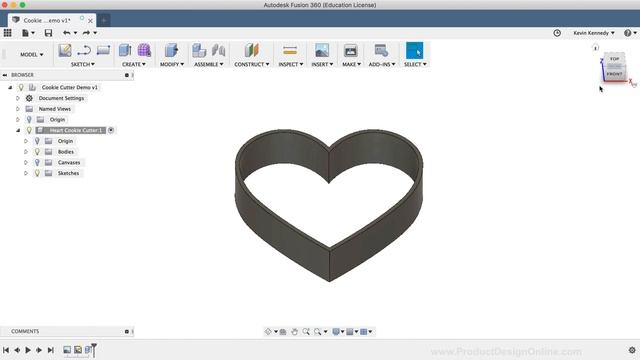This screenshot has height=360, width=640.
Task: Add a new design tab with plus
Action: coord(103,20)
